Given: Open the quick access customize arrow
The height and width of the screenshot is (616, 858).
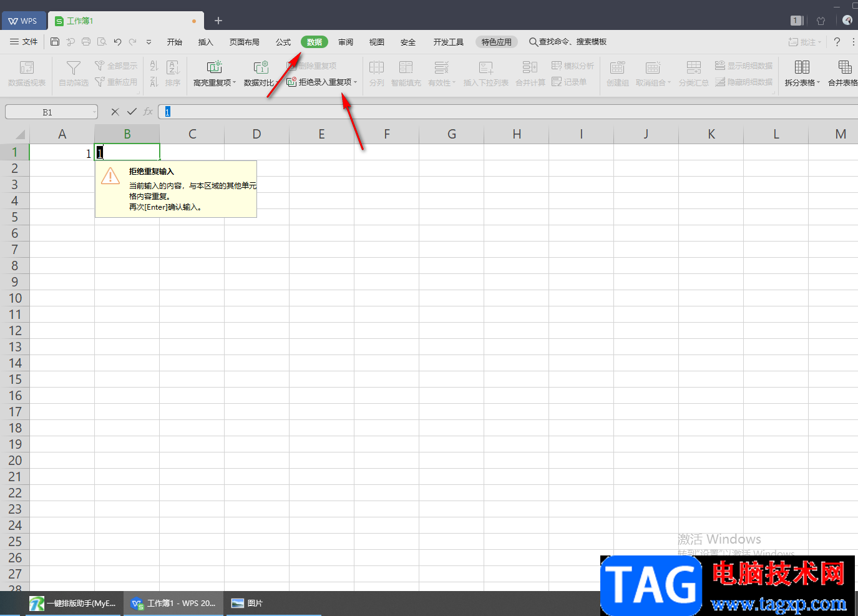Looking at the screenshot, I should point(149,42).
